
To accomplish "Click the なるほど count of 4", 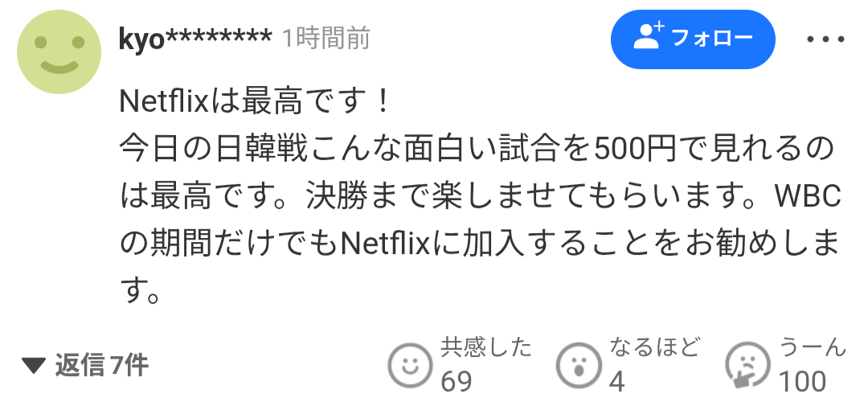I will click(x=617, y=381).
